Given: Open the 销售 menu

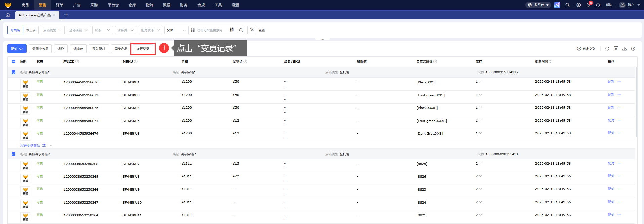Looking at the screenshot, I should pyautogui.click(x=42, y=5).
